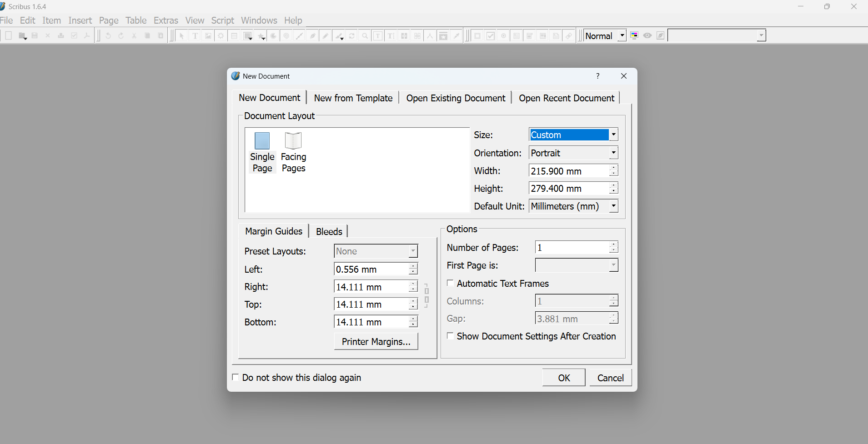Expand the Orientation dropdown

[x=613, y=153]
